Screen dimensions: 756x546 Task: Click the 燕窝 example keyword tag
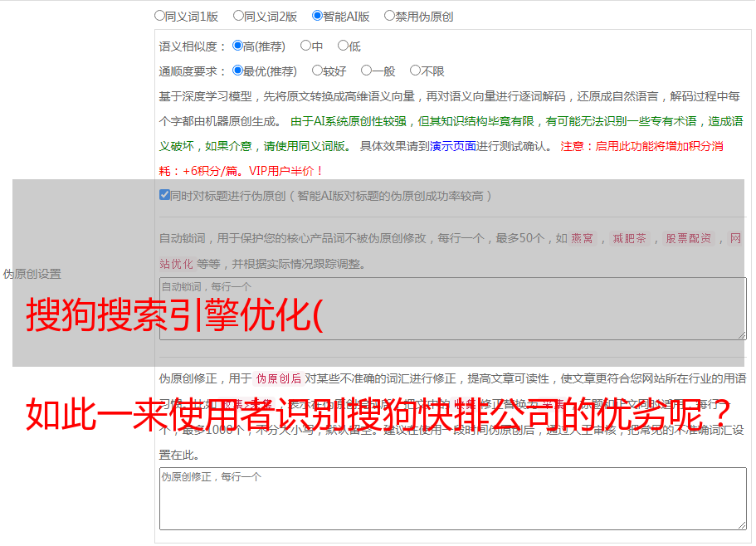pos(582,238)
